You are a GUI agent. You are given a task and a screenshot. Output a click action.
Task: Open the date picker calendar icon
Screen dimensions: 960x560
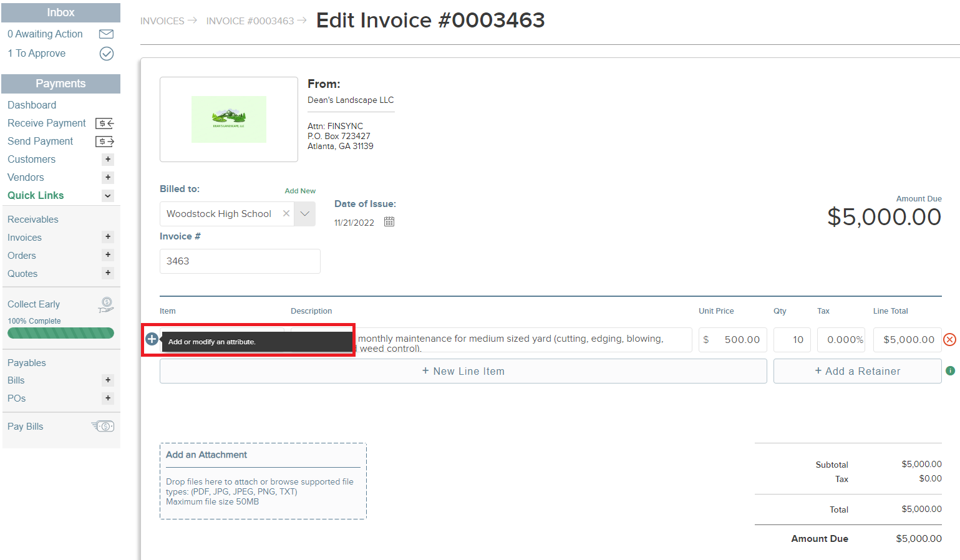389,221
